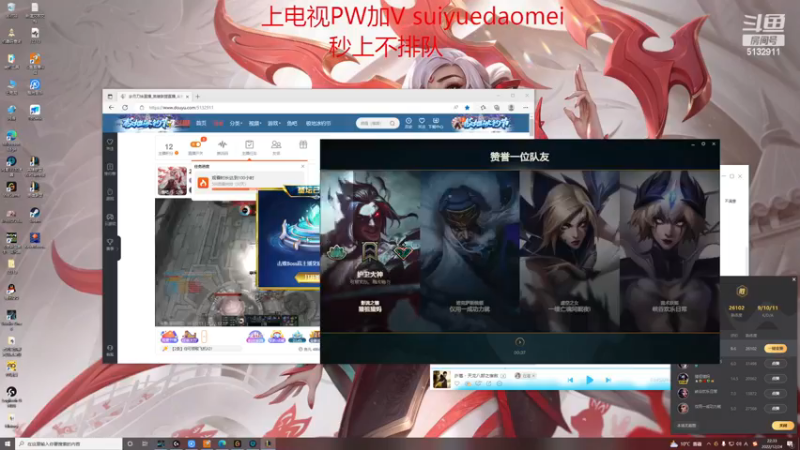Click the search magnifier in Douyu header
Screen dimensions: 800x450
tap(392, 123)
